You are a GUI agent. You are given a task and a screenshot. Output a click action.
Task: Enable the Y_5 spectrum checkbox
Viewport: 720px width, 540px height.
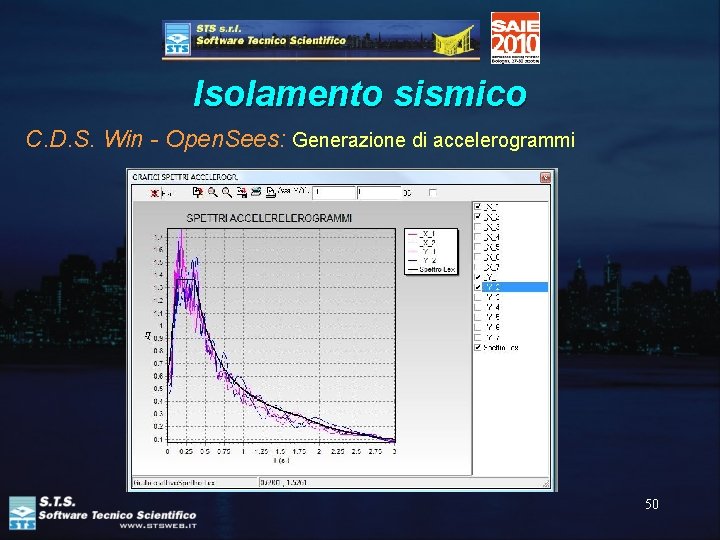tap(478, 317)
